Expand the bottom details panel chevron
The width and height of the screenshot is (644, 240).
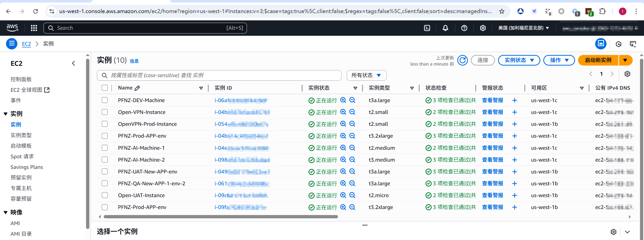click(627, 232)
